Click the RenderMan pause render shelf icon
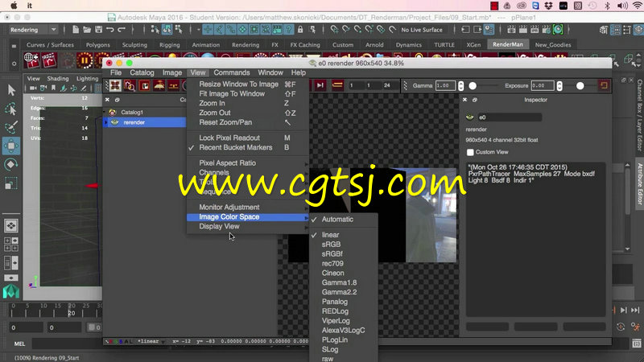Viewport: 644px width, 362px height. [85, 60]
